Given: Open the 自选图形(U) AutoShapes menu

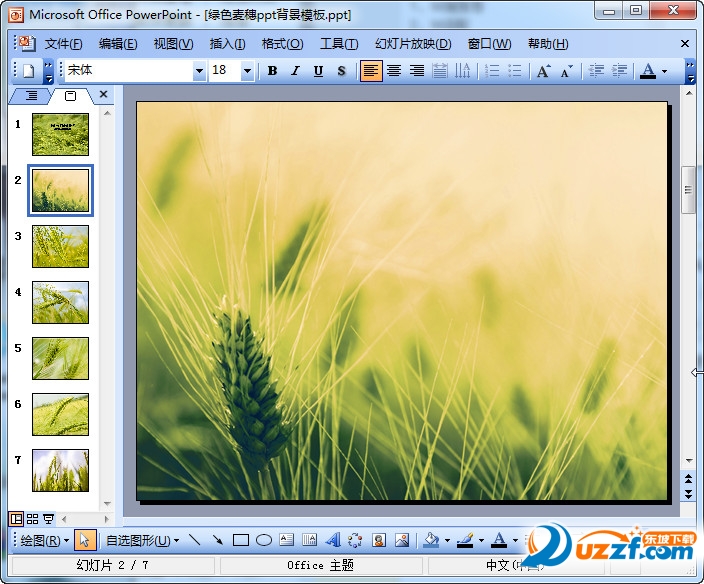Looking at the screenshot, I should 142,540.
